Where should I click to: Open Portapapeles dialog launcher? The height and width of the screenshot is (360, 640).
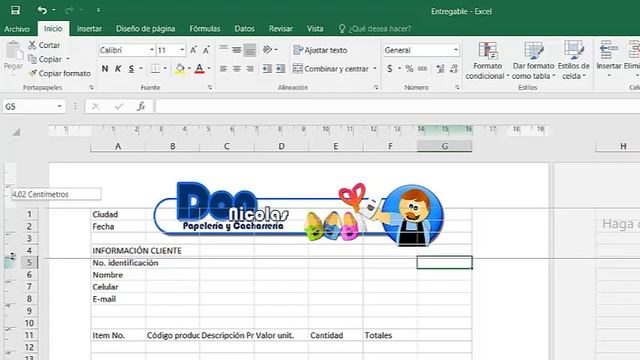click(x=91, y=87)
